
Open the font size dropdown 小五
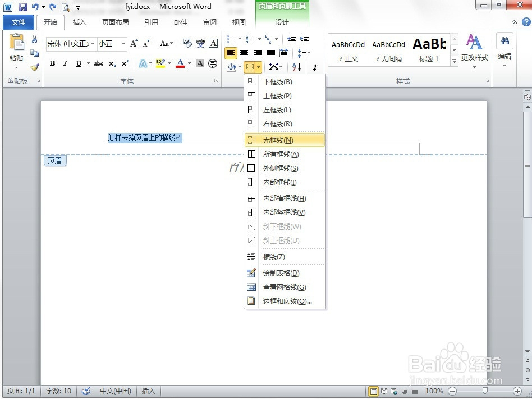point(123,44)
